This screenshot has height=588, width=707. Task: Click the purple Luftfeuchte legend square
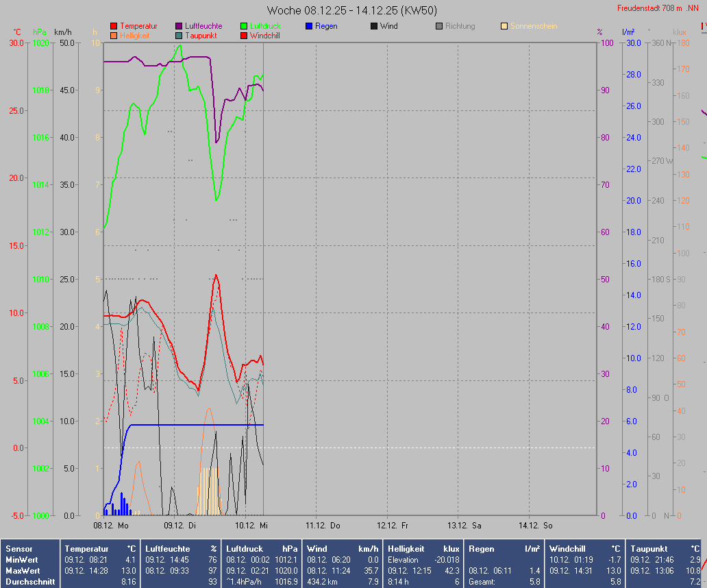[179, 26]
